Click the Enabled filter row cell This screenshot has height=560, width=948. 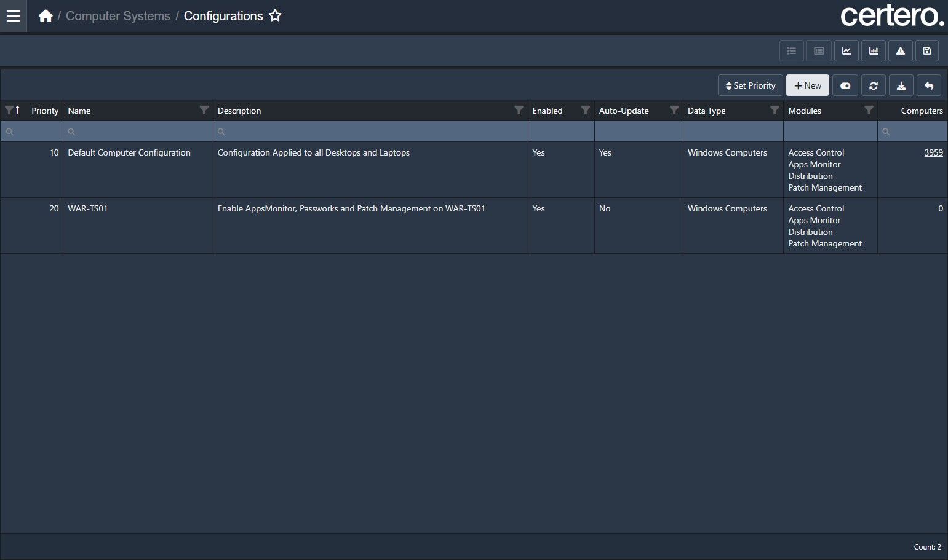point(561,132)
